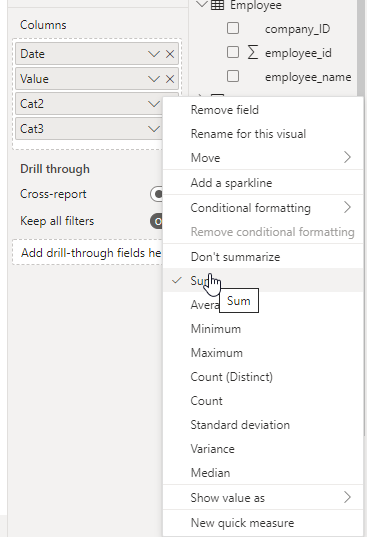Collapse the Employee table tree node
This screenshot has width=367, height=537.
pyautogui.click(x=202, y=4)
